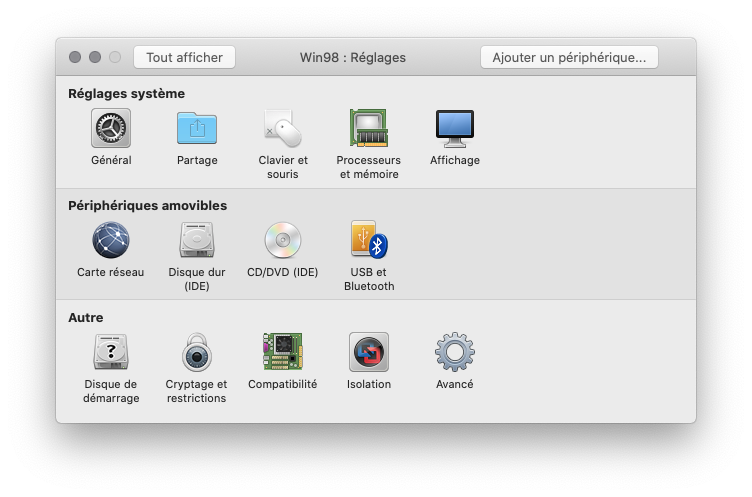Open Cryptage et restrictions settings
The image size is (752, 497).
coord(197,352)
